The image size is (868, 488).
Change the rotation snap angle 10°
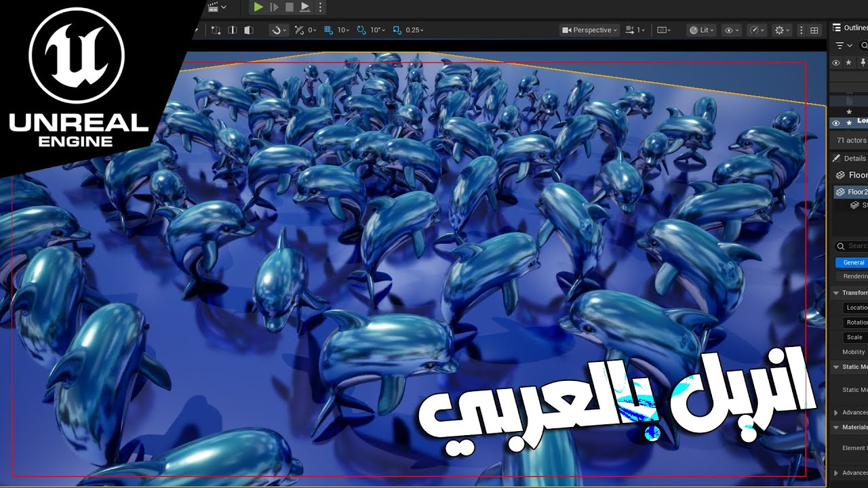(376, 30)
